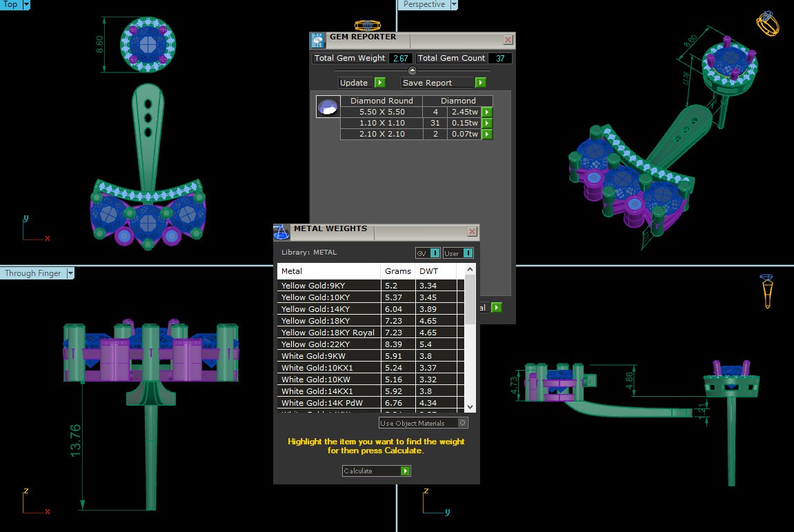Open the Perspective viewport dropdown arrow
This screenshot has height=532, width=794.
tap(454, 4)
